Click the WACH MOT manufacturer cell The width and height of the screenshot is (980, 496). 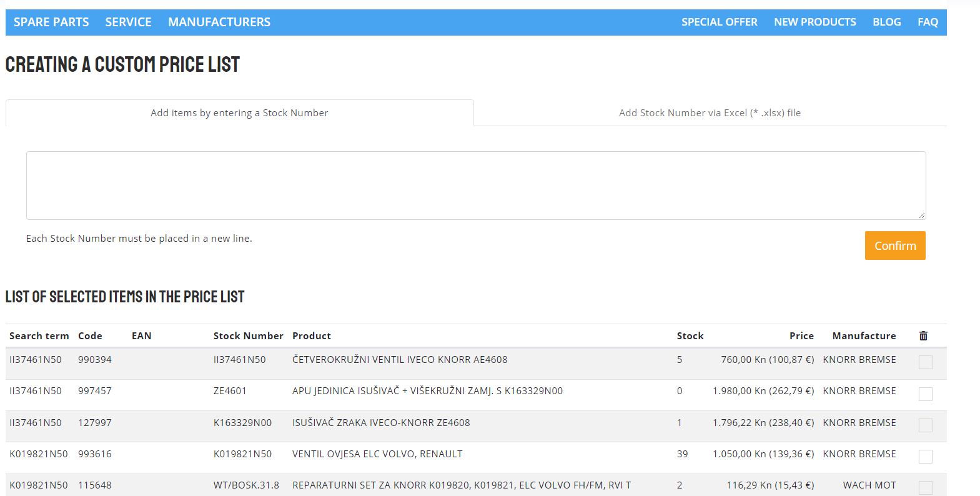coord(869,485)
